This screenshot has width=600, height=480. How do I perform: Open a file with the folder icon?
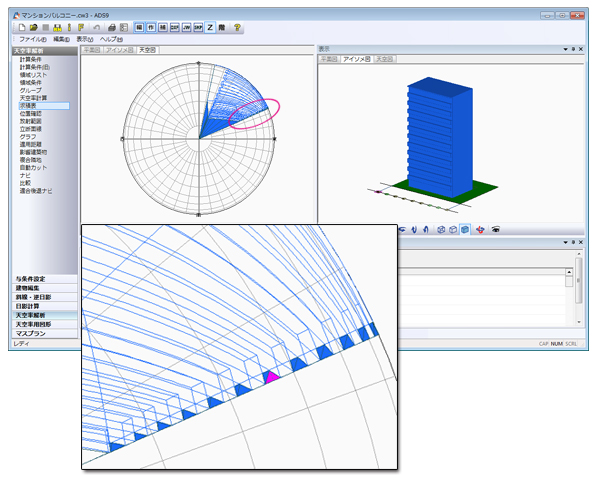[x=34, y=28]
